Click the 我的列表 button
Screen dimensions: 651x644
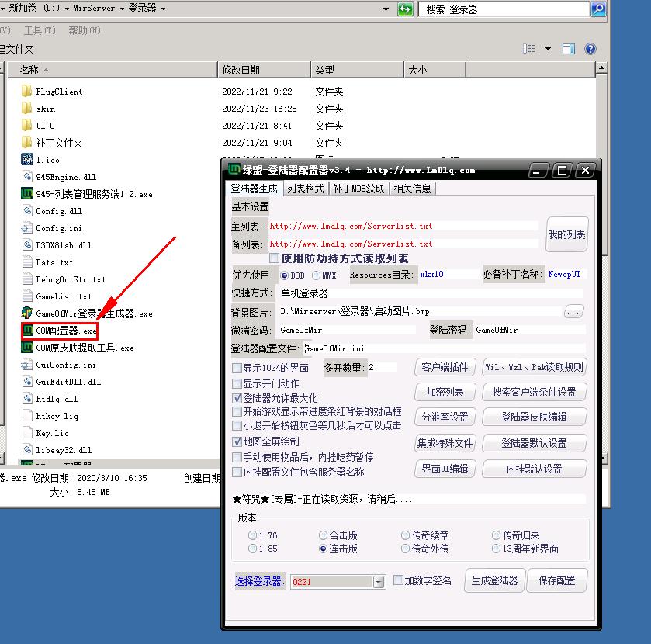[566, 234]
